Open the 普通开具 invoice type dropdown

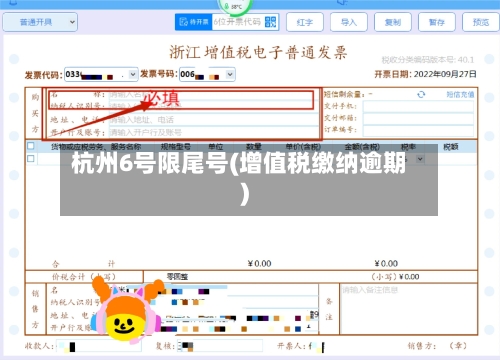[40, 22]
